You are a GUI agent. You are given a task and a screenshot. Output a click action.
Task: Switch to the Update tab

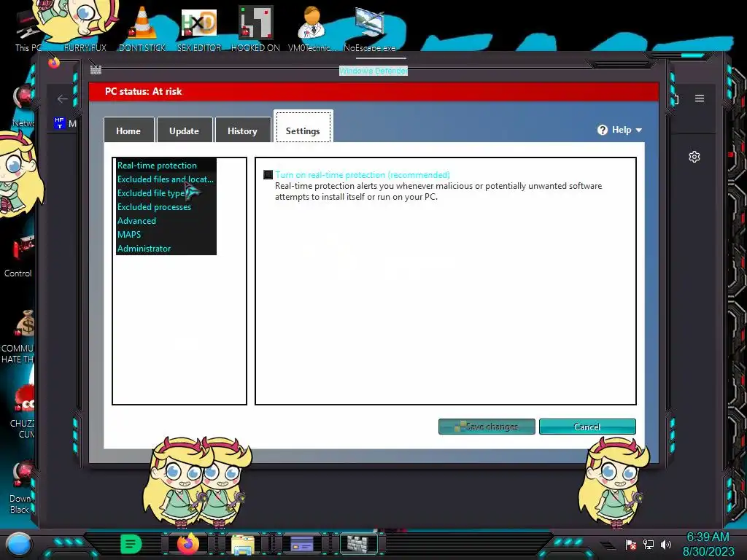point(184,130)
